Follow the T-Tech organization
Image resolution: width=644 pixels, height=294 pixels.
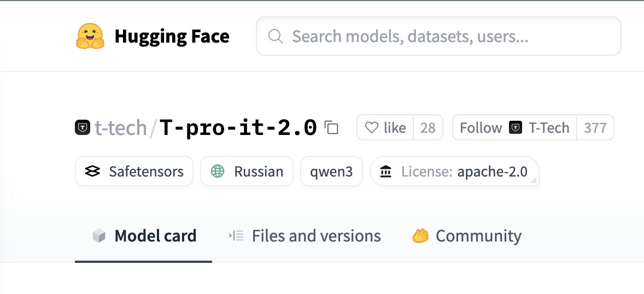click(x=514, y=128)
